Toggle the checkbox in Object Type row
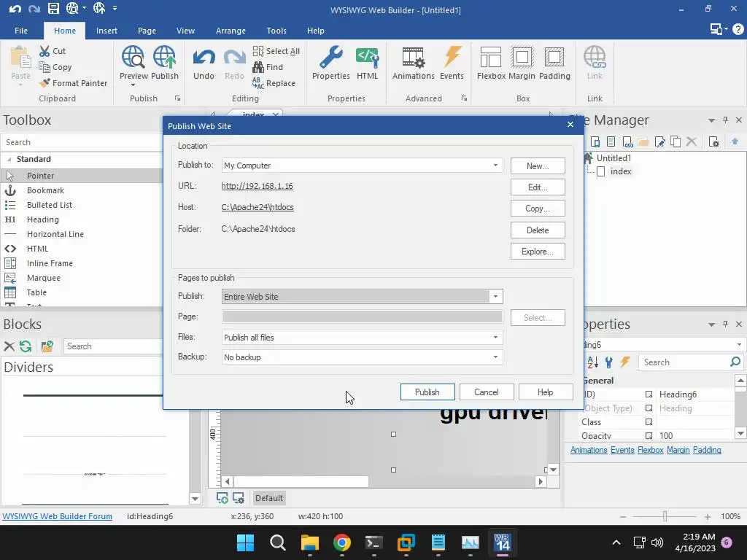The height and width of the screenshot is (560, 747). point(649,408)
